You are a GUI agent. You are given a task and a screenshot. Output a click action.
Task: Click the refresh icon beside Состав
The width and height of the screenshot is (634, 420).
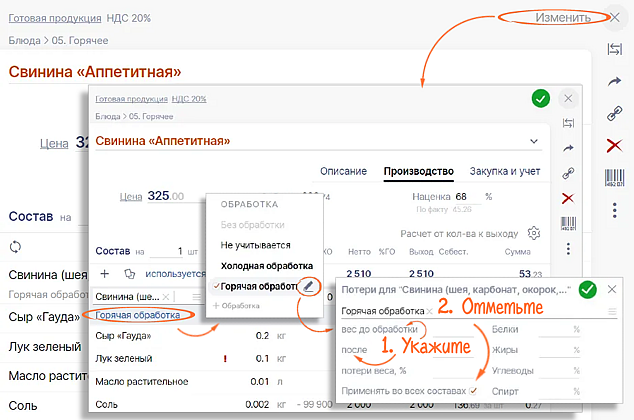[15, 246]
